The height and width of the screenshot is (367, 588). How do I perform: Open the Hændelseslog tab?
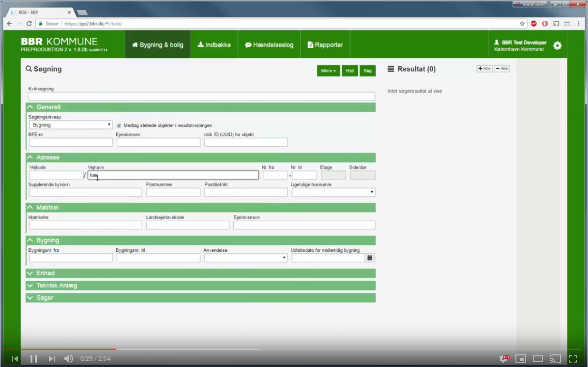point(269,45)
